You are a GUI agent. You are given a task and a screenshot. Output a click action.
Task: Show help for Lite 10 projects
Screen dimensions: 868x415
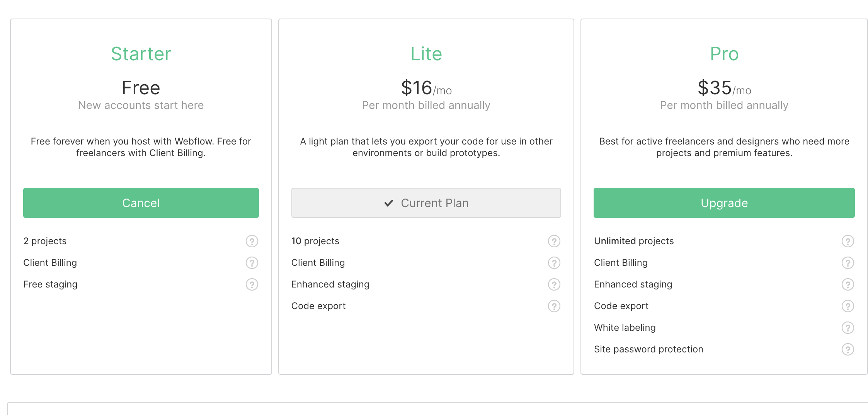tap(554, 241)
